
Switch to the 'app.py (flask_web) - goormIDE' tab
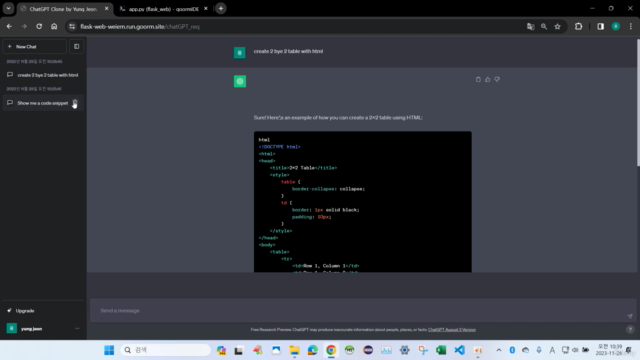tap(163, 9)
